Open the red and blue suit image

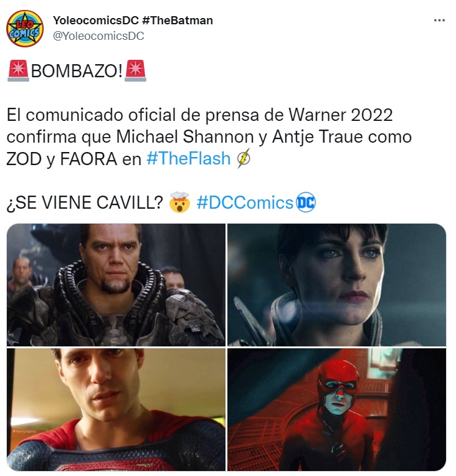click(116, 409)
